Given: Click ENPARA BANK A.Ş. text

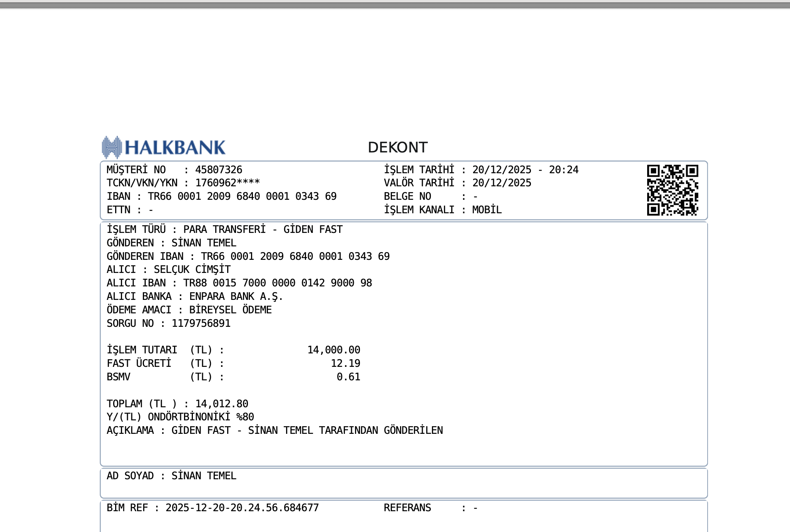Looking at the screenshot, I should [236, 296].
